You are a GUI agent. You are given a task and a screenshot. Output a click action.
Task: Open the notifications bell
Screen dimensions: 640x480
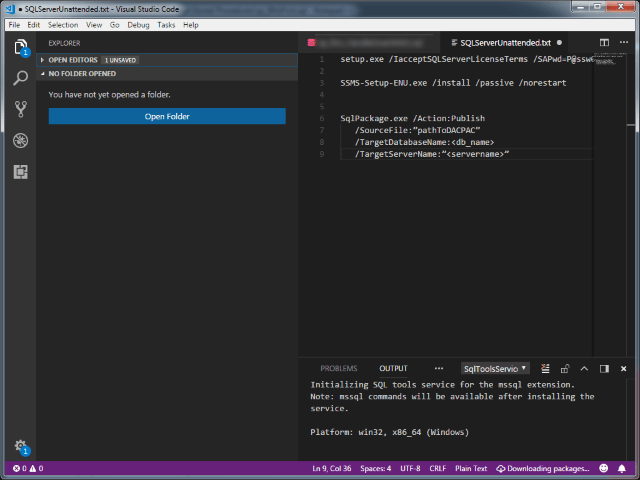(x=621, y=468)
